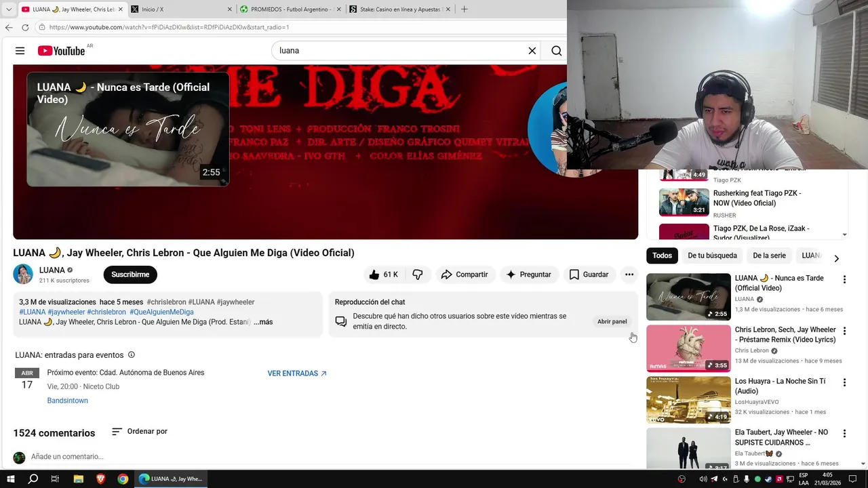Go back with the browser back arrow
Viewport: 868px width, 488px height.
(9, 27)
